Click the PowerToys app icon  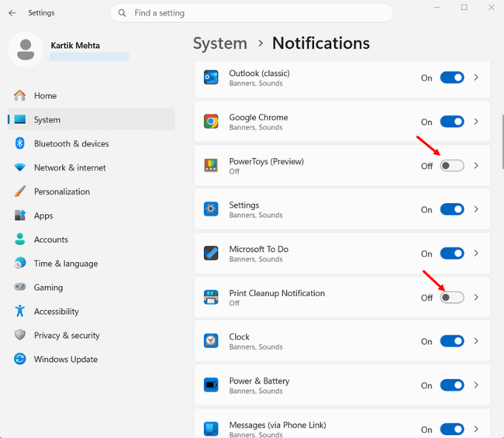pos(211,165)
